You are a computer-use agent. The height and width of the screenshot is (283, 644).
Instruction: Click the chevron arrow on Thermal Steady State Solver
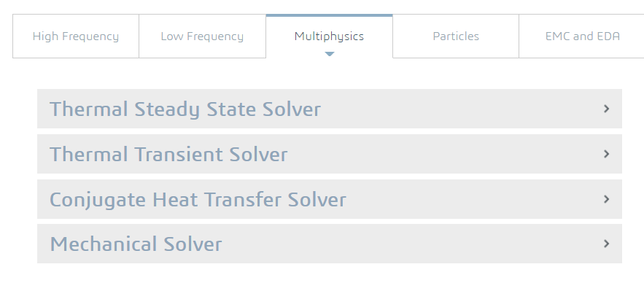(606, 109)
